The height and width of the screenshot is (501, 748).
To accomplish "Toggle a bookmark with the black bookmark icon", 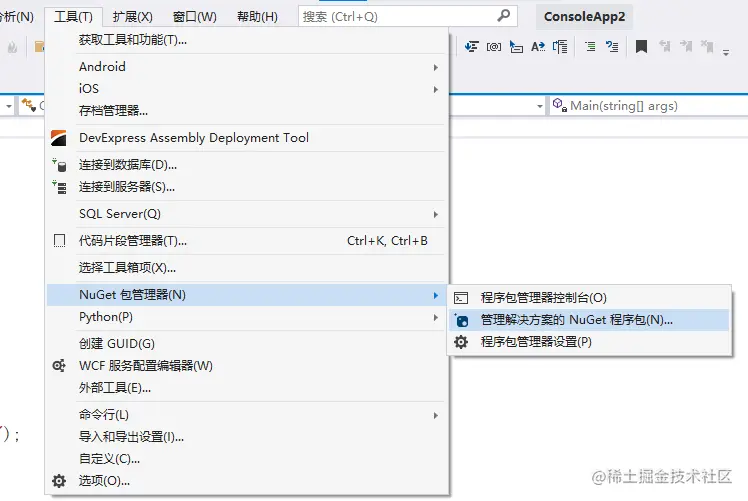I will pyautogui.click(x=642, y=46).
